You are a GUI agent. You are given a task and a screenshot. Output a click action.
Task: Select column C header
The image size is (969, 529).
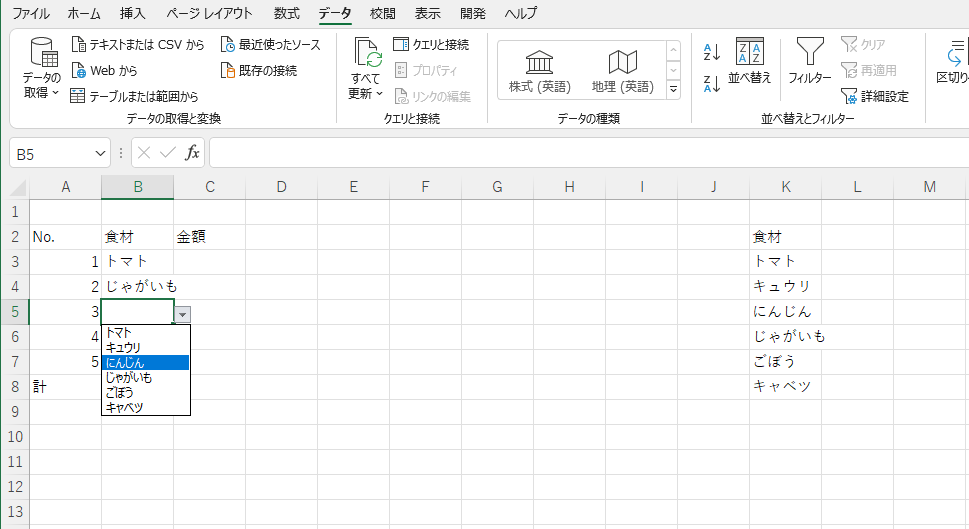pos(209,187)
